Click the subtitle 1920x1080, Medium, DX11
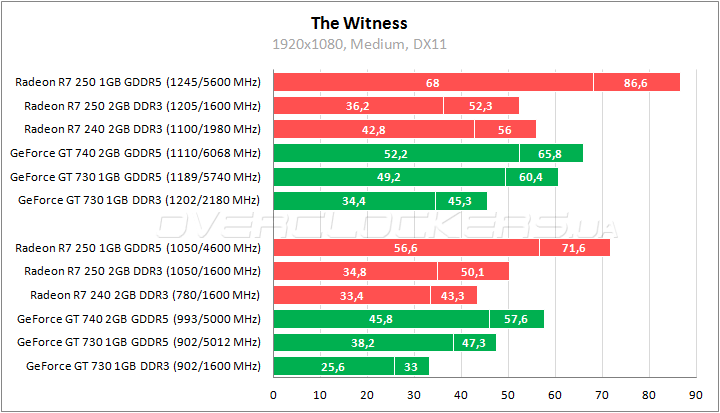The height and width of the screenshot is (413, 720). pyautogui.click(x=359, y=44)
